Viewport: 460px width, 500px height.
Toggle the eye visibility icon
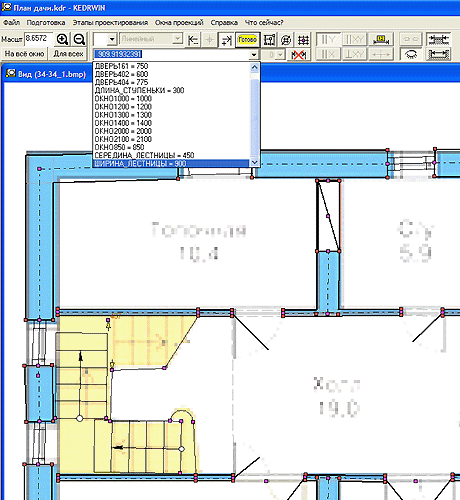point(411,54)
